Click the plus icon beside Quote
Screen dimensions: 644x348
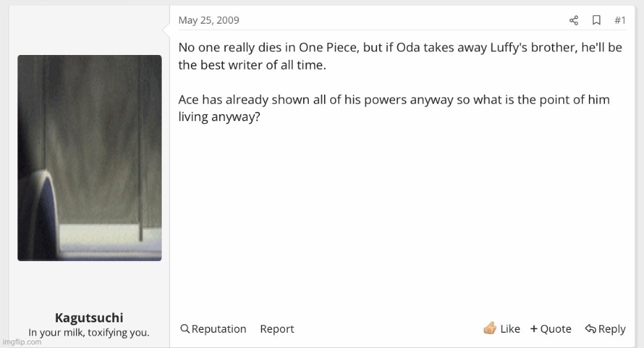coord(534,329)
